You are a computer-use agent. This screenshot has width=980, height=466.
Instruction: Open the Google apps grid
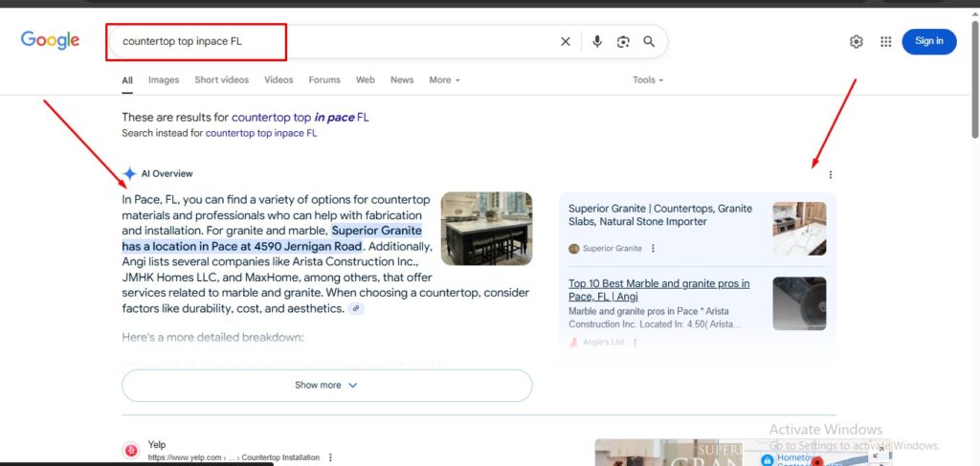pyautogui.click(x=885, y=42)
